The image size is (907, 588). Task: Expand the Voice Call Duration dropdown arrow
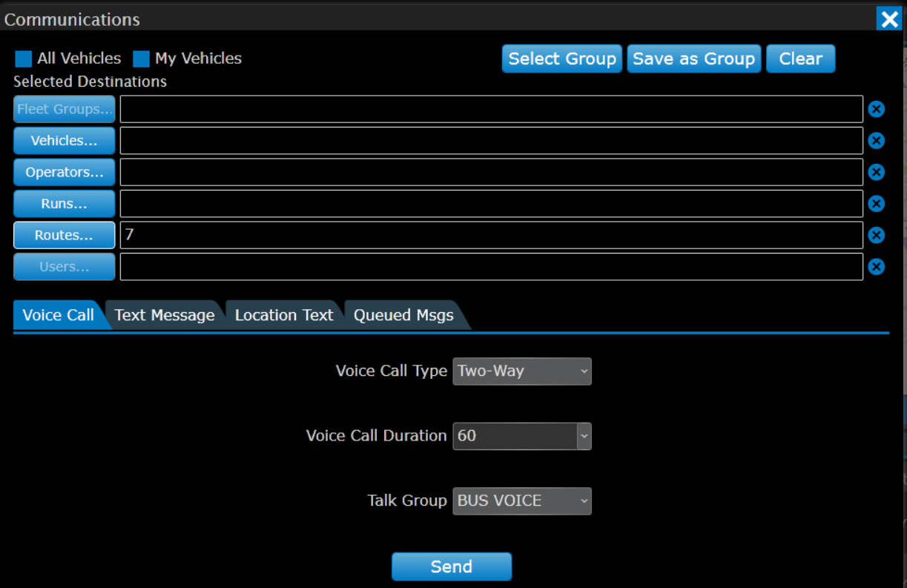584,436
